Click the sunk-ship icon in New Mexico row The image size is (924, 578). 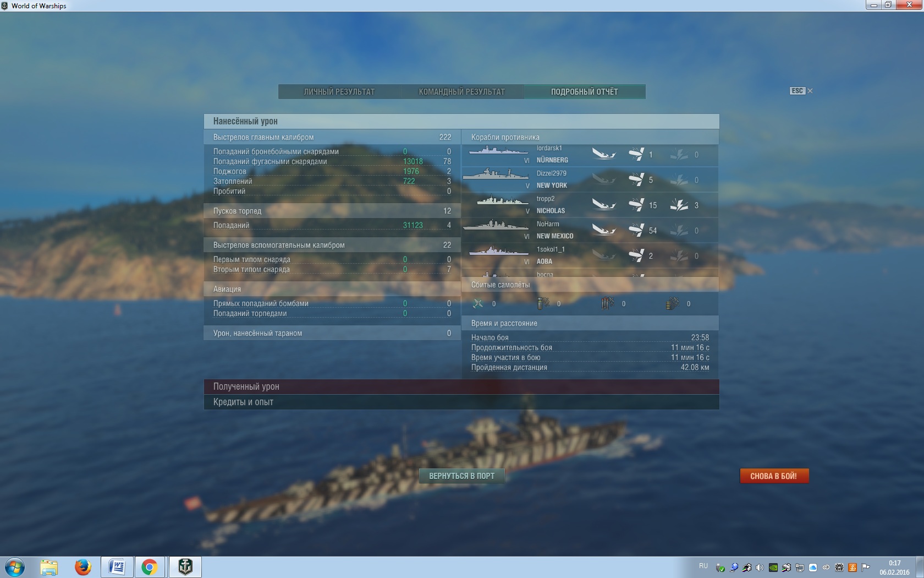[x=603, y=230]
